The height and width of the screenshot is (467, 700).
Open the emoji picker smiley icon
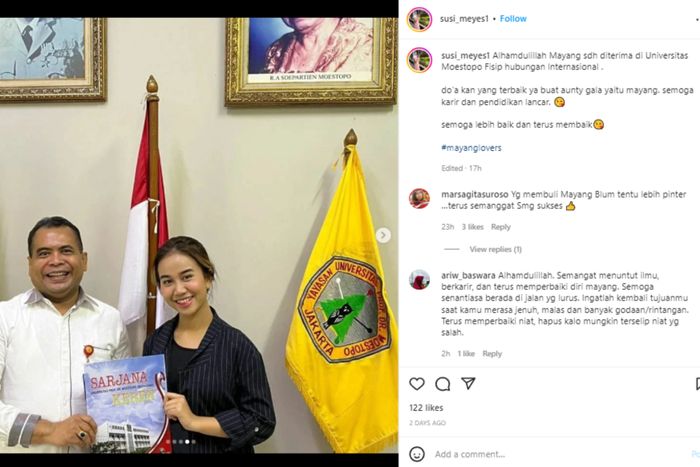tap(417, 454)
